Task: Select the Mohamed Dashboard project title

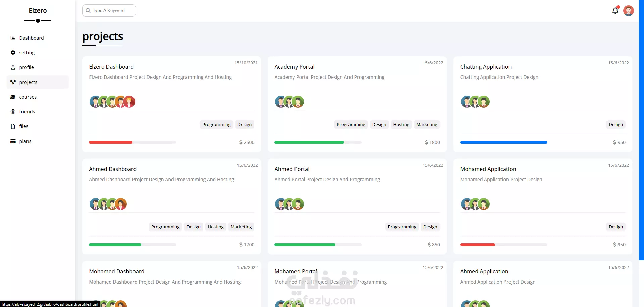Action: (117, 271)
